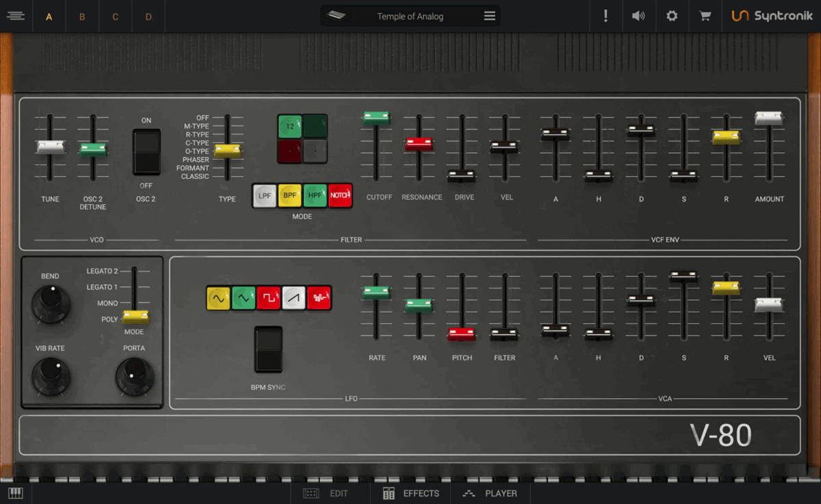Switch to part B
The width and height of the screenshot is (821, 504).
82,16
